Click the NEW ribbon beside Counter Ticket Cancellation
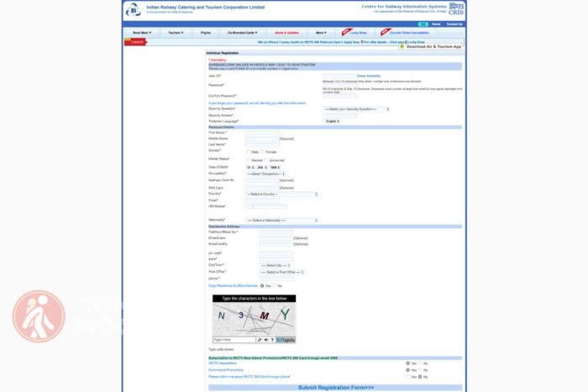The width and height of the screenshot is (588, 392). point(385,32)
